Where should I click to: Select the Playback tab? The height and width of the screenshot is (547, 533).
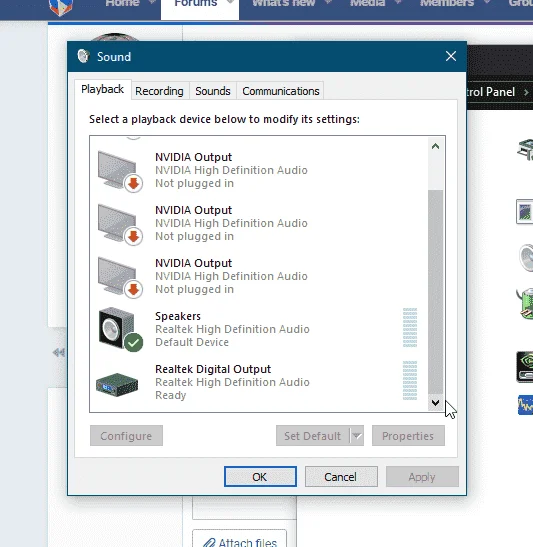coord(103,89)
